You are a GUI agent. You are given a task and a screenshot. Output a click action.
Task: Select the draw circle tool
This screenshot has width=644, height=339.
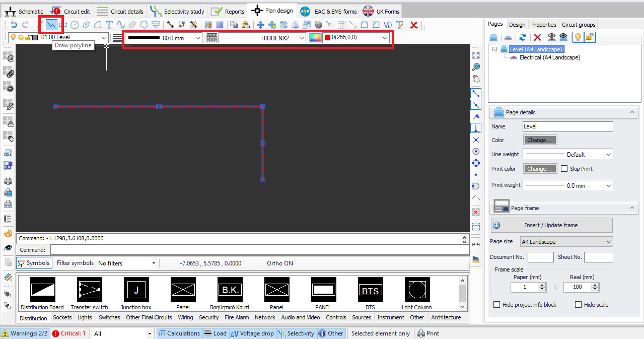click(75, 24)
